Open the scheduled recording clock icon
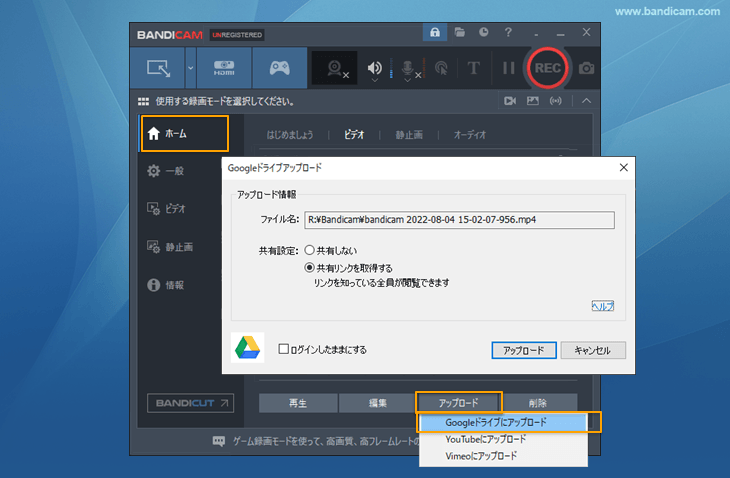This screenshot has width=730, height=478. 484,32
